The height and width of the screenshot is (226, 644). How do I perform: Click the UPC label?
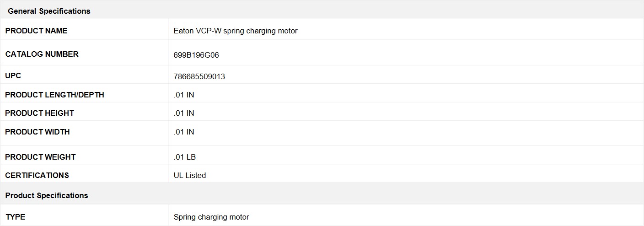point(13,75)
